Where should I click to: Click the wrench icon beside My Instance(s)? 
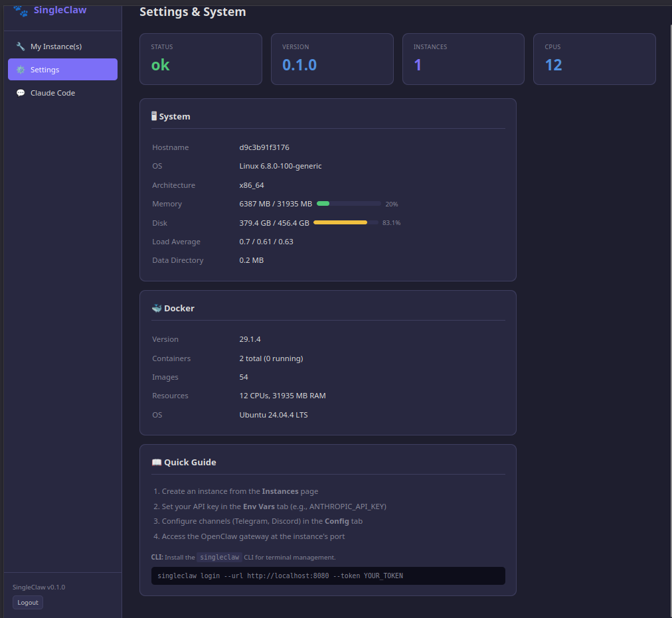click(x=21, y=46)
